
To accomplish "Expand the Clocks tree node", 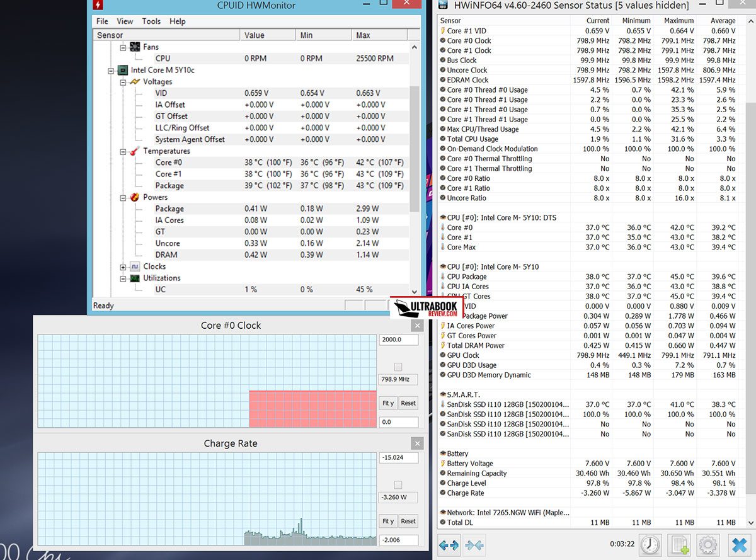I will click(123, 267).
